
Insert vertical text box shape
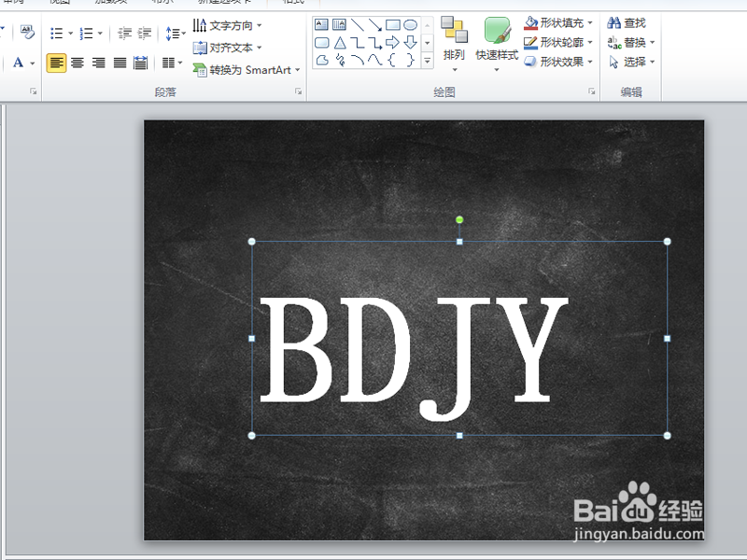click(339, 24)
